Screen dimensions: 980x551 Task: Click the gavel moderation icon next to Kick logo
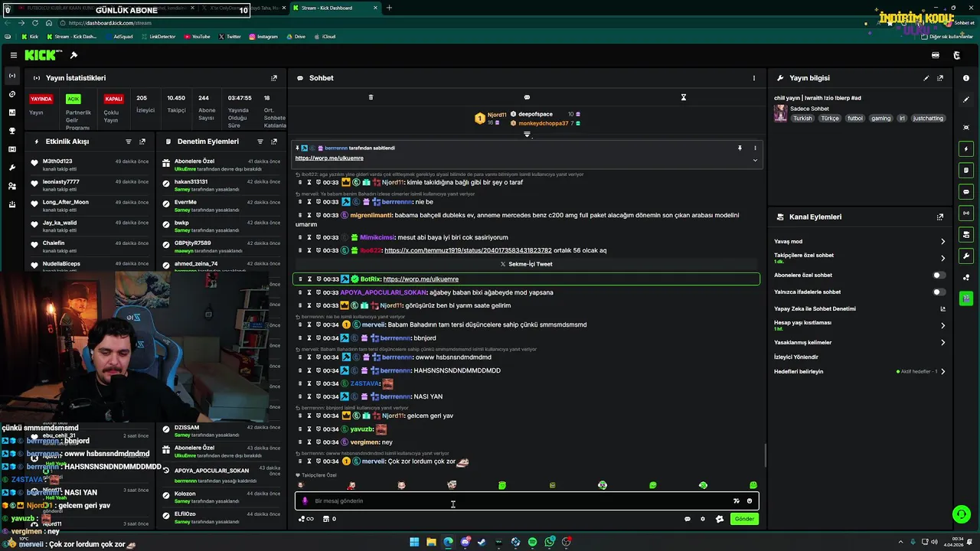tap(73, 55)
